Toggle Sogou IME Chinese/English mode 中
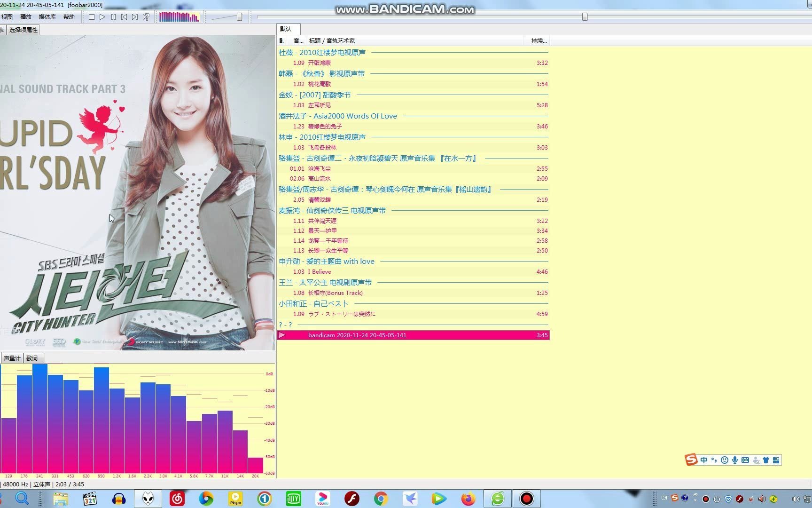The width and height of the screenshot is (812, 508). (x=704, y=460)
